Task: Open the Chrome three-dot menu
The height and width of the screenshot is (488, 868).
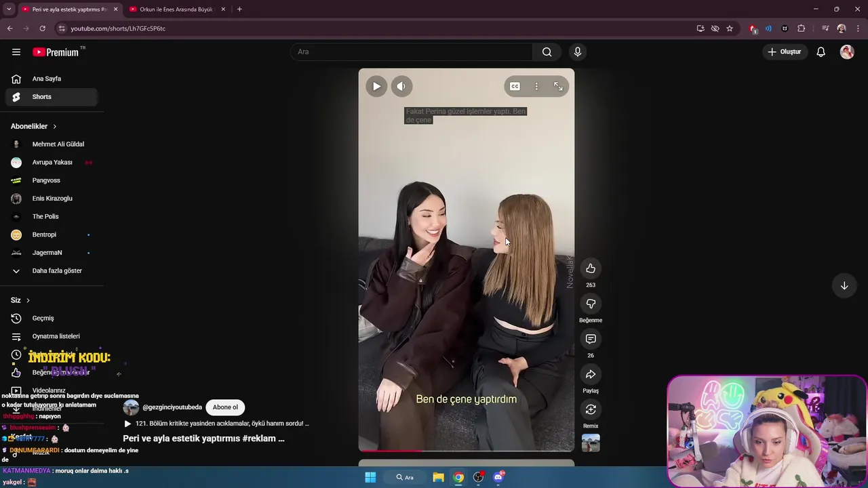Action: point(859,28)
